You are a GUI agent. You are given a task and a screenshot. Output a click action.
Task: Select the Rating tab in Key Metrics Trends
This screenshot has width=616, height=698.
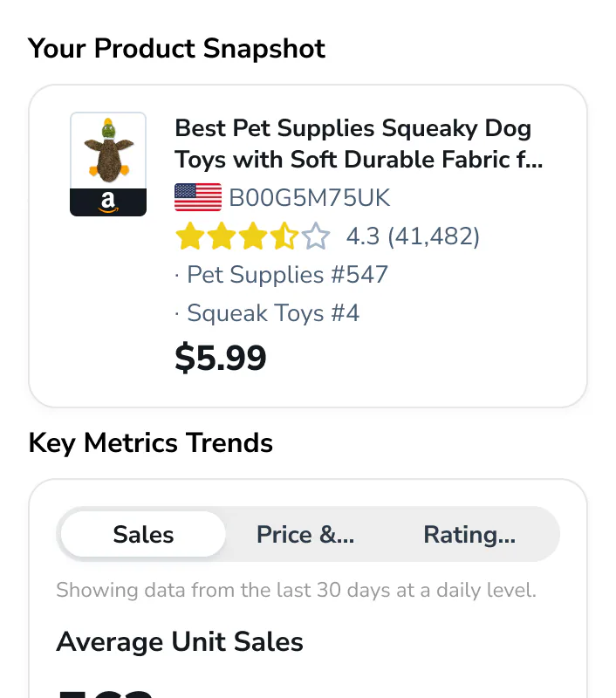pos(469,534)
